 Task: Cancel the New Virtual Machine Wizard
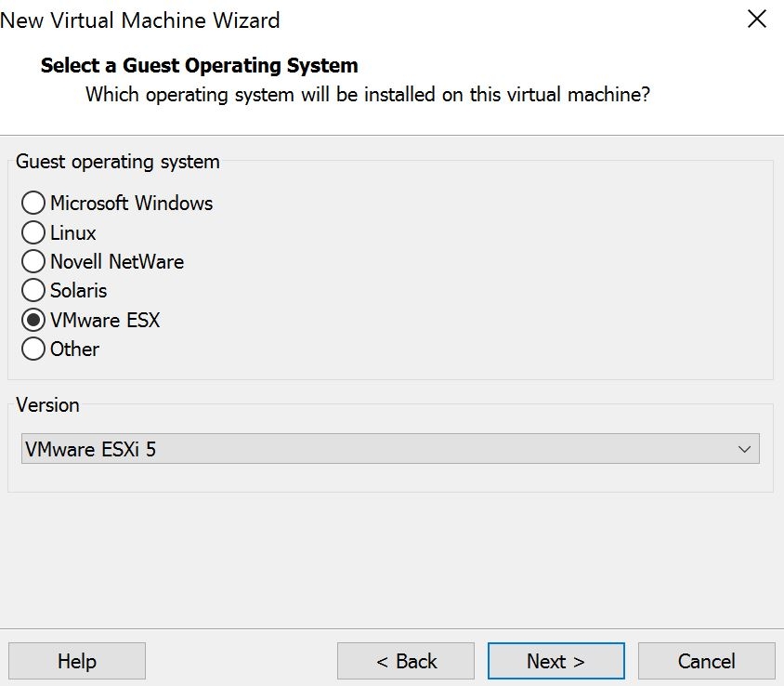tap(707, 661)
